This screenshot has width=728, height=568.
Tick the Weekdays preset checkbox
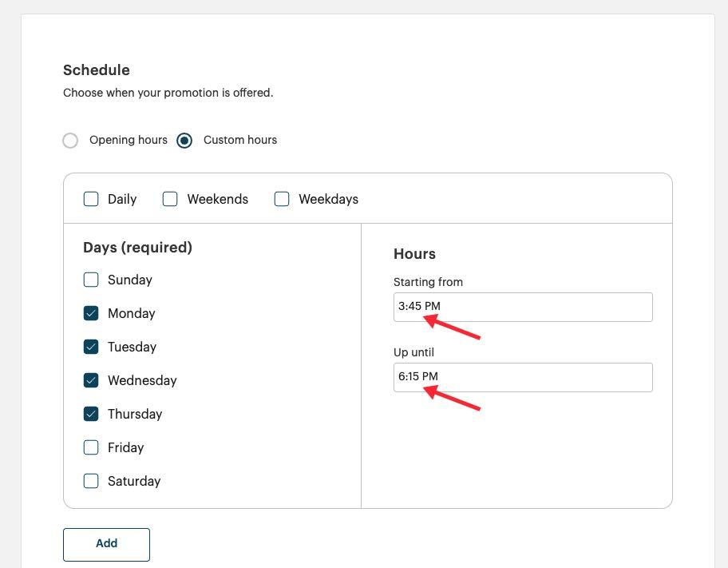(x=282, y=199)
